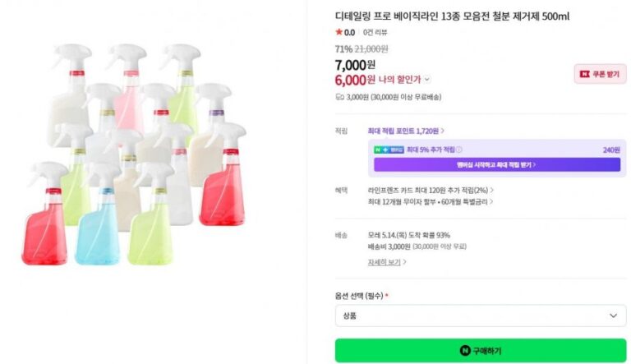Click the product title 디테일링 프로 베이직라인

point(452,16)
